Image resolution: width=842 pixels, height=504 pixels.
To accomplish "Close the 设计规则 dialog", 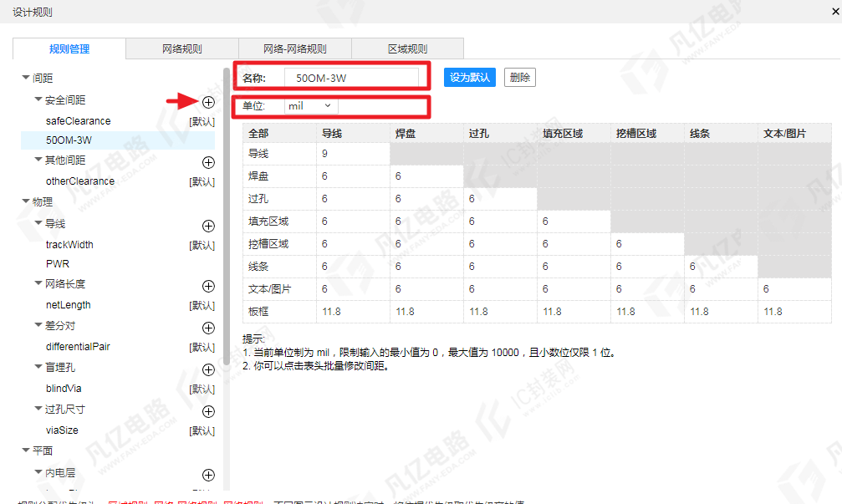I will (835, 11).
